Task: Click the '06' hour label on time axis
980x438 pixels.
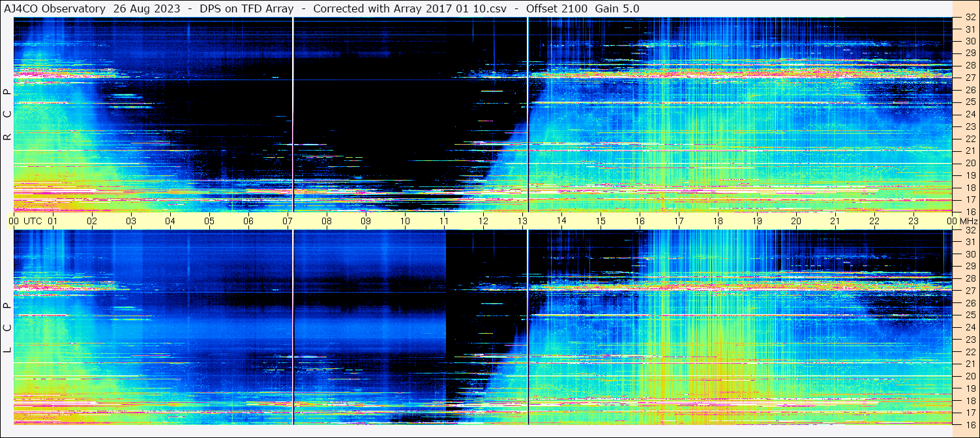Action: [x=248, y=221]
